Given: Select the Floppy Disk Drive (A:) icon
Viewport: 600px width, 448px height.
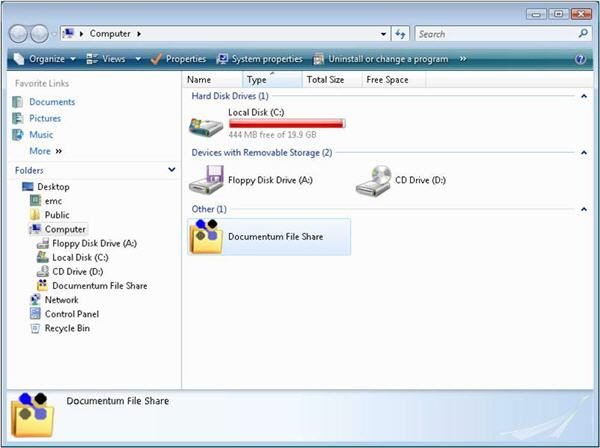Looking at the screenshot, I should [x=206, y=180].
